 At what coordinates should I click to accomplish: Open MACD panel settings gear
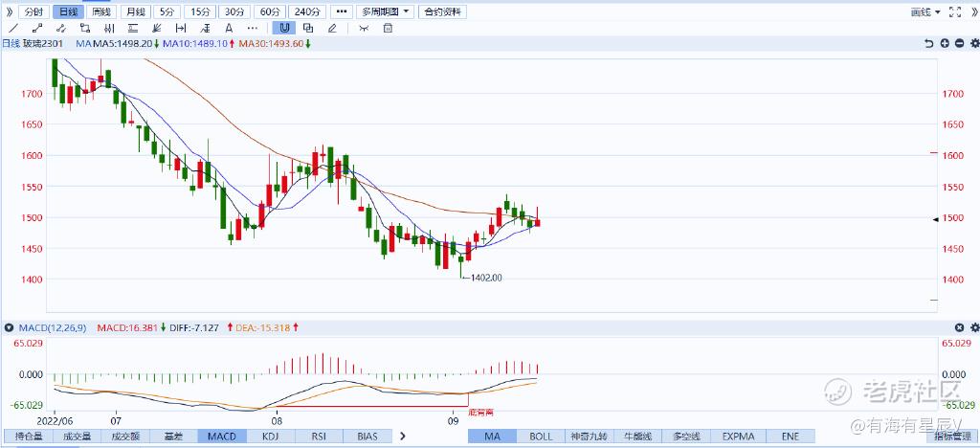(974, 327)
